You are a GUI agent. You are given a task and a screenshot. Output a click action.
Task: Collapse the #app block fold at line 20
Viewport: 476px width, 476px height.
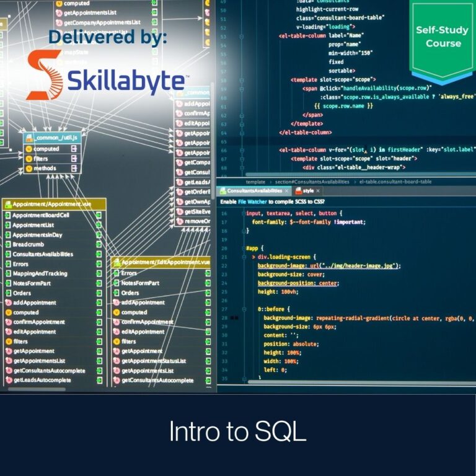click(x=244, y=249)
